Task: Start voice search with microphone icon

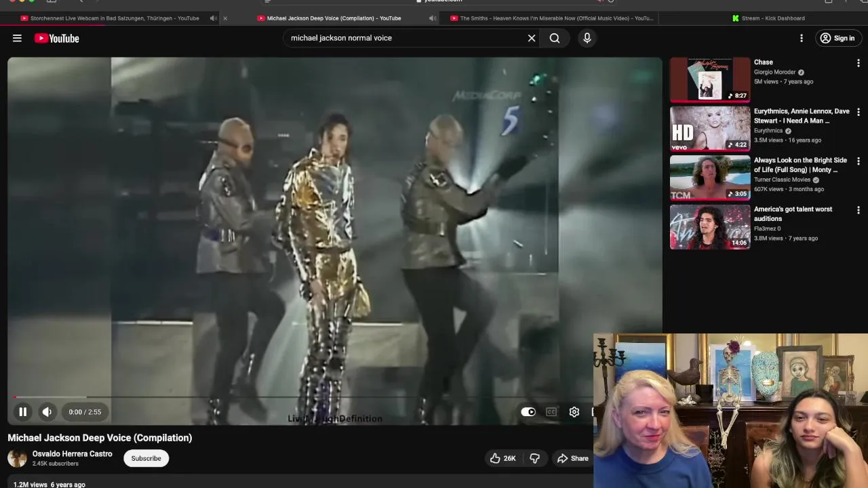Action: [x=587, y=38]
